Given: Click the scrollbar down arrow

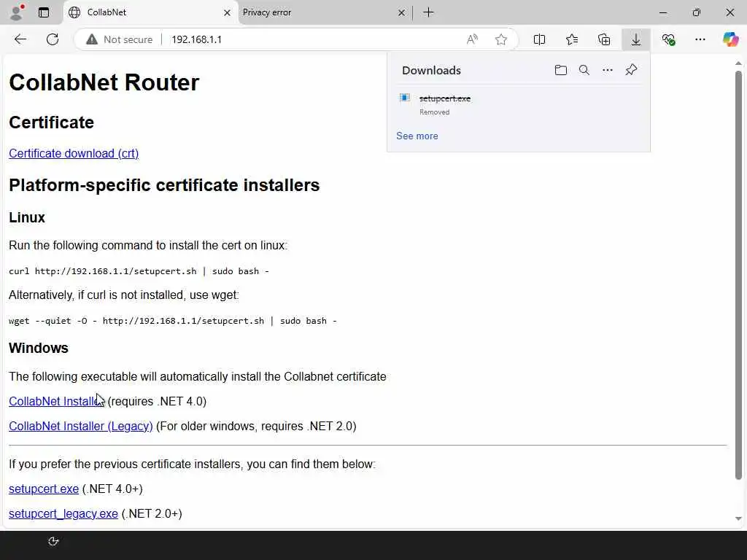Looking at the screenshot, I should 738,518.
